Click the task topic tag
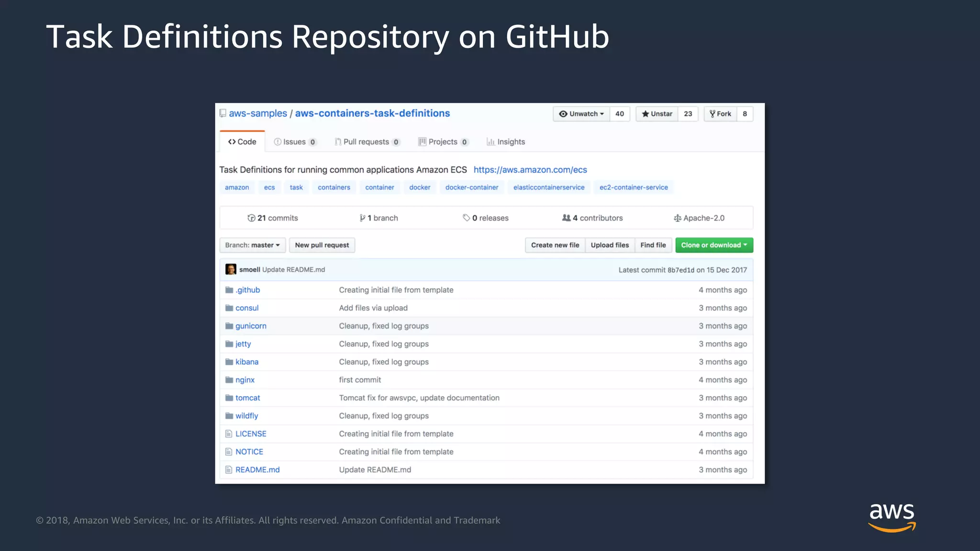The width and height of the screenshot is (980, 551). [296, 187]
